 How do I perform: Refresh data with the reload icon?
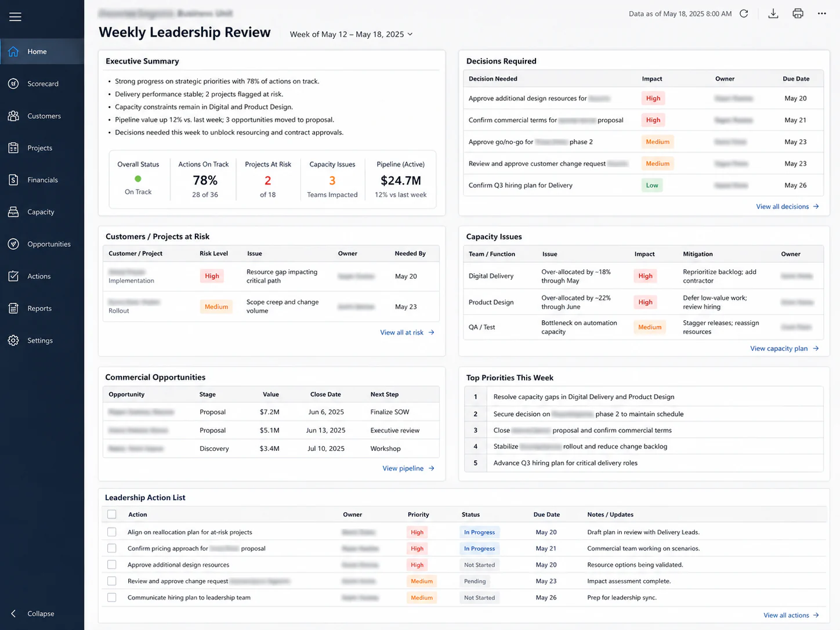(744, 13)
